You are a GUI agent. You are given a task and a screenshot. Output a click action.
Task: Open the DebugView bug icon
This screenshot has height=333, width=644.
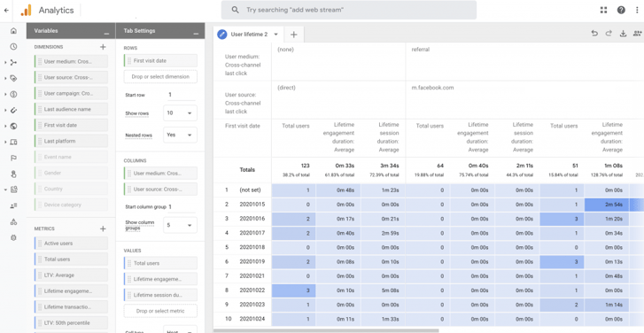(13, 237)
